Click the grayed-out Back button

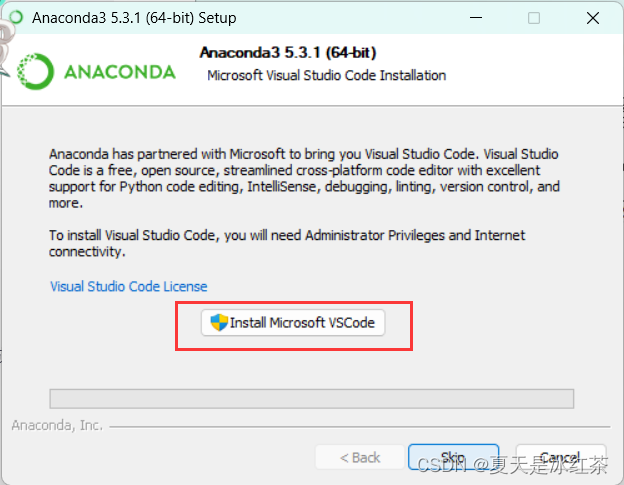click(x=360, y=458)
